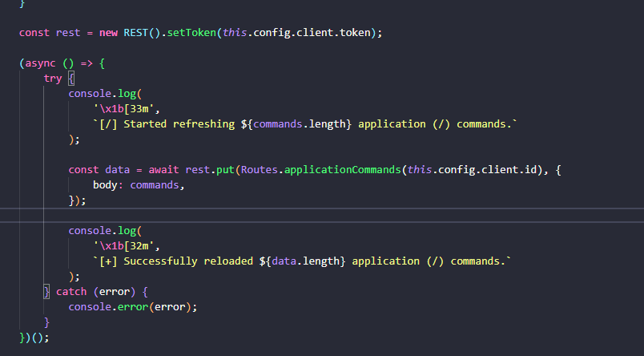Click the closing '})();' line

coord(34,338)
